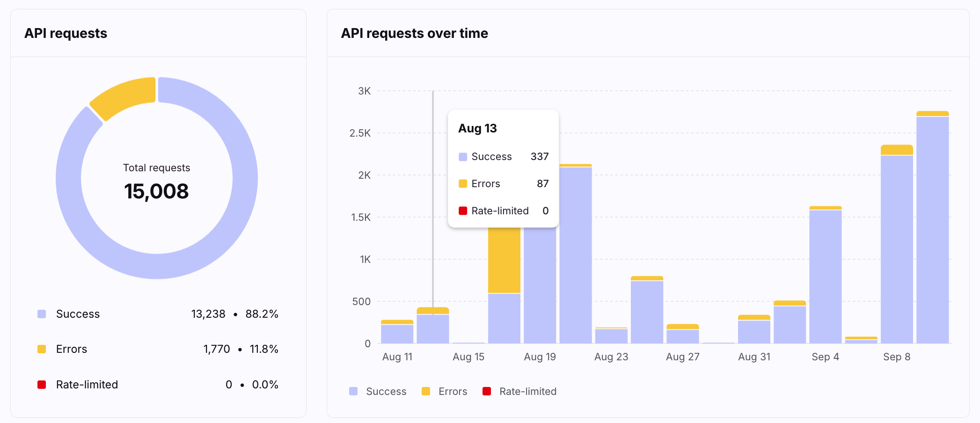Toggle the Rate-limited series in chart legend
Viewport: 980px width, 423px height.
coord(519,391)
